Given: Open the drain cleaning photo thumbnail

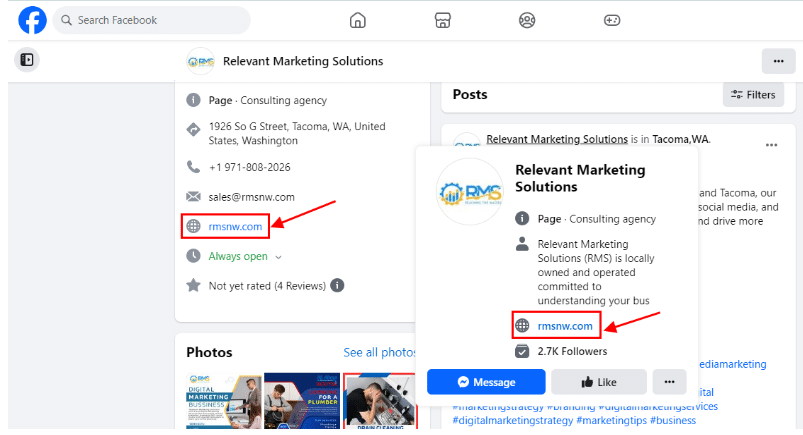Looking at the screenshot, I should (x=379, y=401).
